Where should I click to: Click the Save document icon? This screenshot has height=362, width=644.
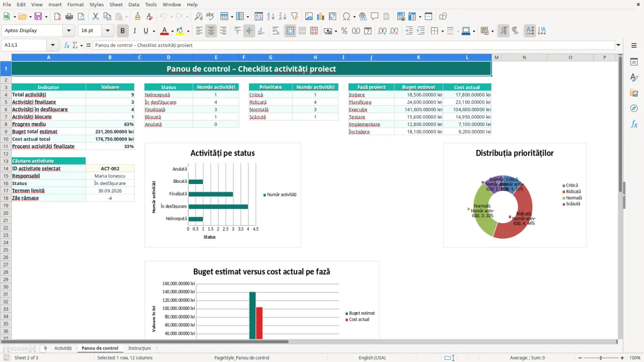(38, 17)
